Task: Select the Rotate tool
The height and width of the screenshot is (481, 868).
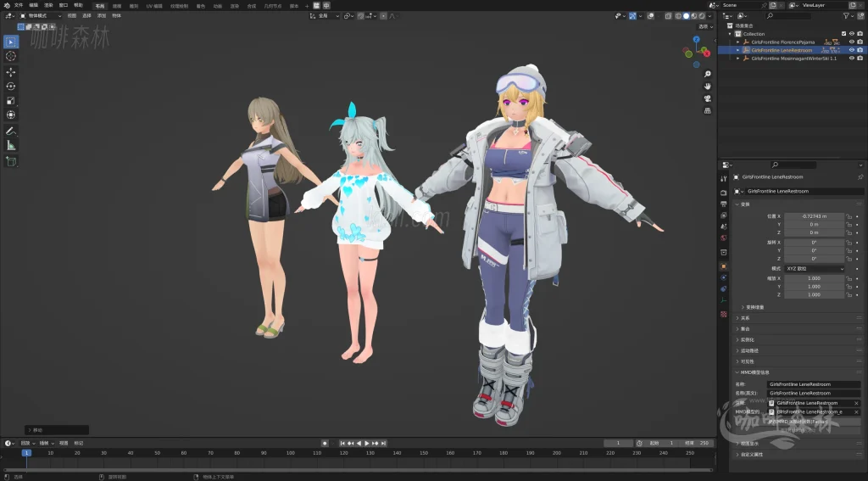Action: point(10,86)
